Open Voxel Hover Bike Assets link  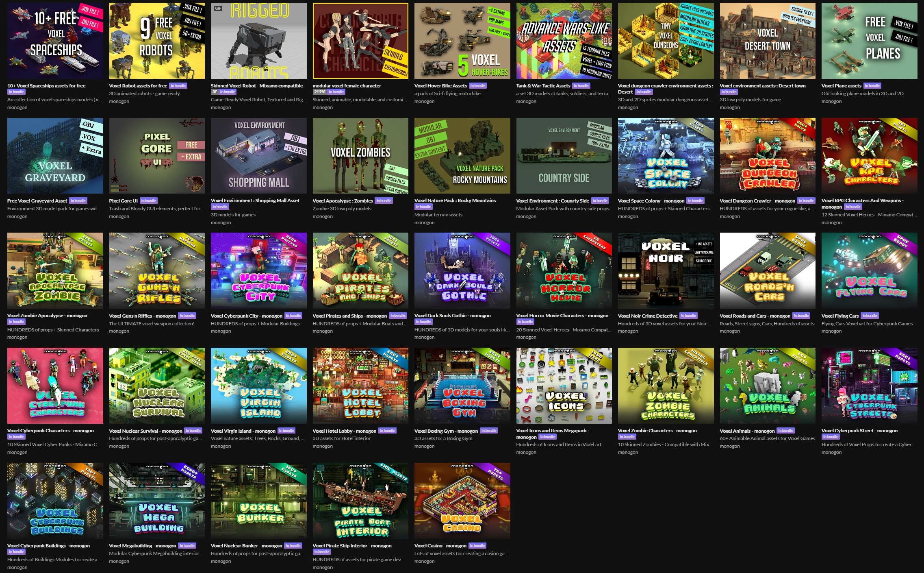440,86
